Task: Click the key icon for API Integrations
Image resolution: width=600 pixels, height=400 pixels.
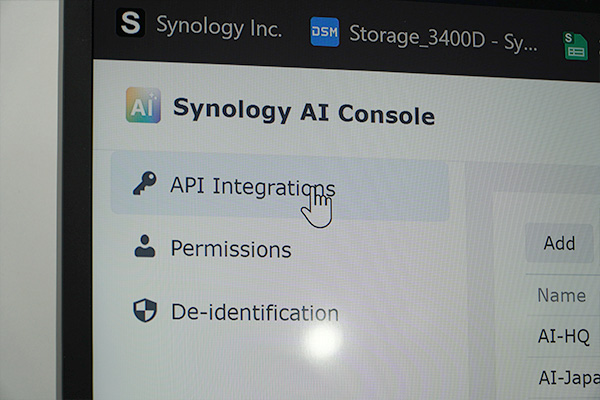Action: pos(145,183)
